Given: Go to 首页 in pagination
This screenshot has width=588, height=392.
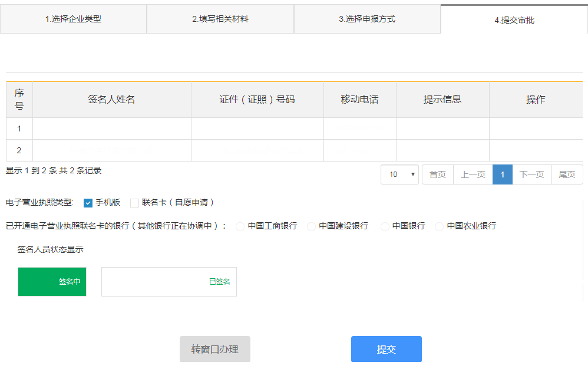Looking at the screenshot, I should 438,174.
